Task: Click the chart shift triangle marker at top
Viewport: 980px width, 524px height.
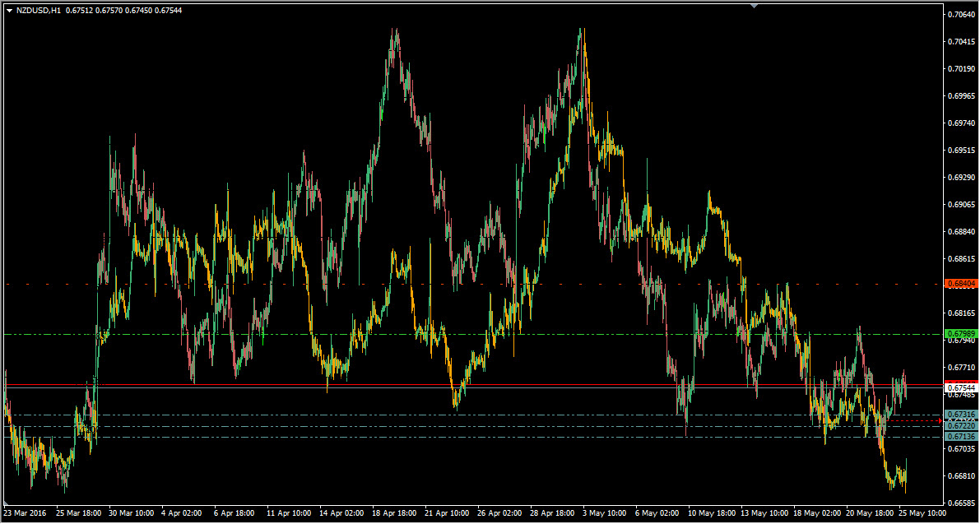Action: (755, 6)
